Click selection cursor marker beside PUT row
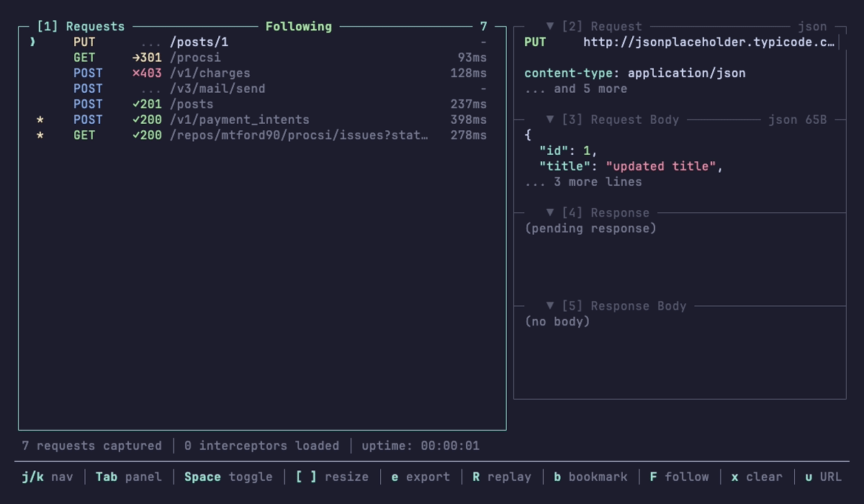 (x=32, y=42)
